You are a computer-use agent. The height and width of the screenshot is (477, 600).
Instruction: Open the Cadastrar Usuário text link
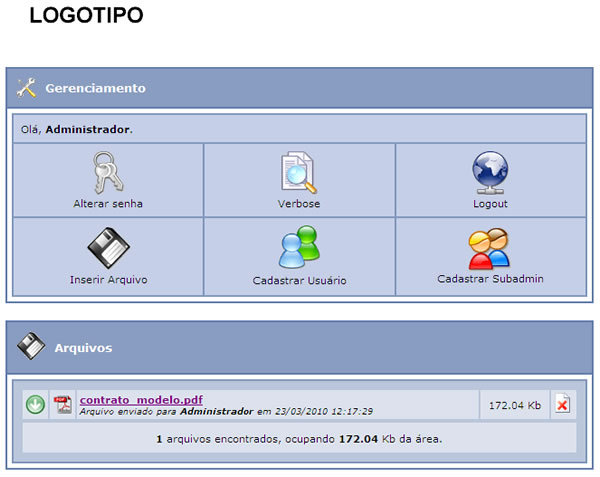299,280
